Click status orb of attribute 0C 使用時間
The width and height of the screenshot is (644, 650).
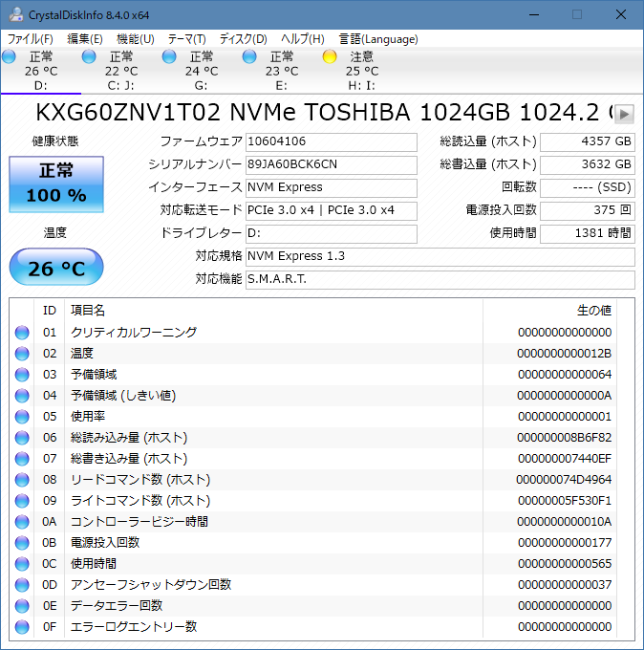[x=22, y=564]
